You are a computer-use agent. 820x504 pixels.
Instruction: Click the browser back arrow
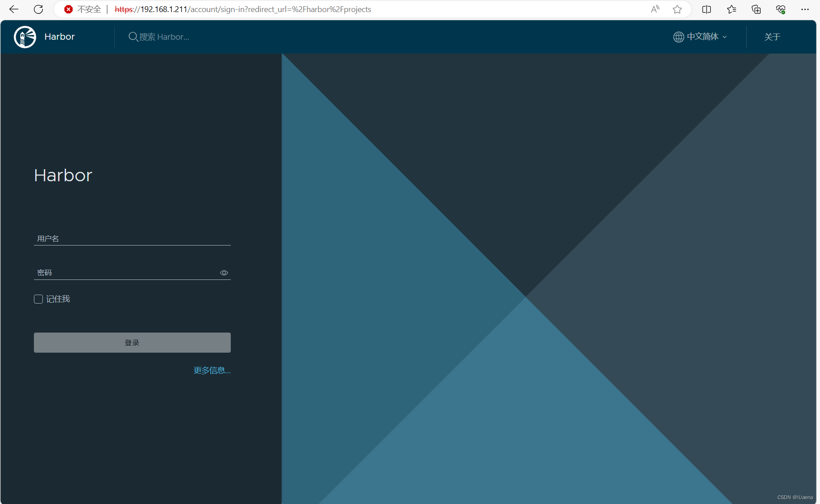[14, 9]
